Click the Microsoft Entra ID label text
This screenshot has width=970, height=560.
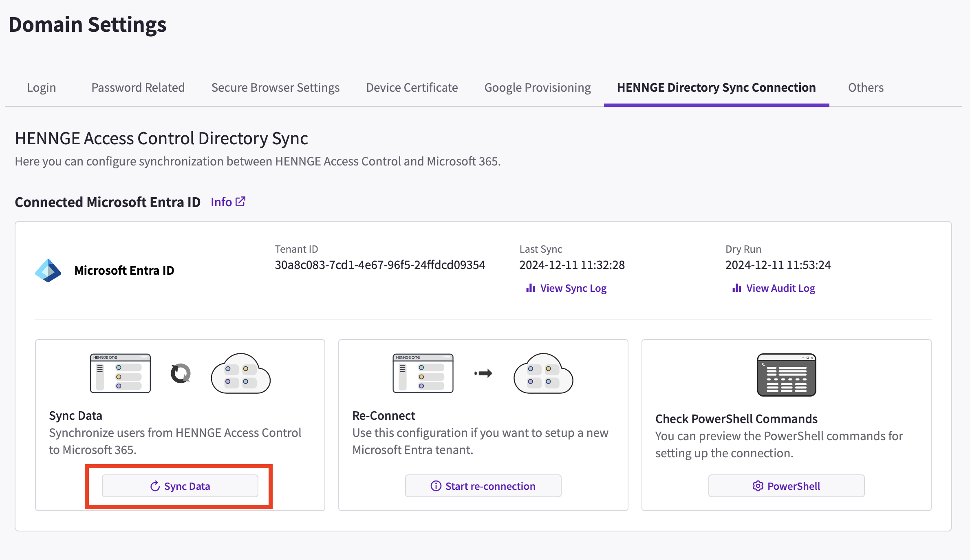click(x=124, y=270)
